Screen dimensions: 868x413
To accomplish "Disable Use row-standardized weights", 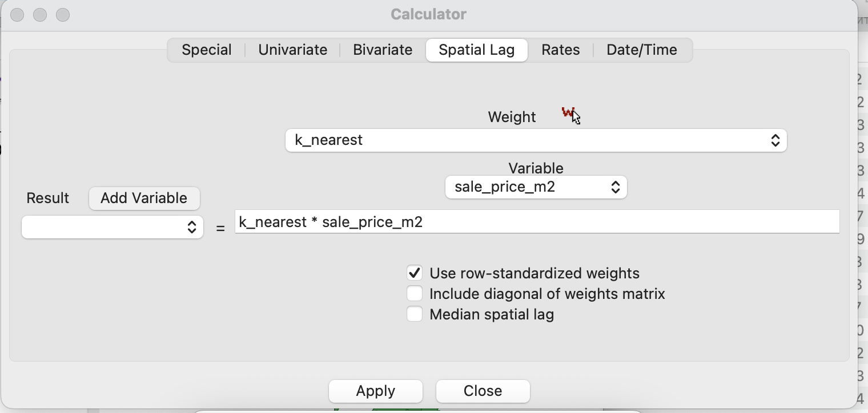I will click(415, 273).
